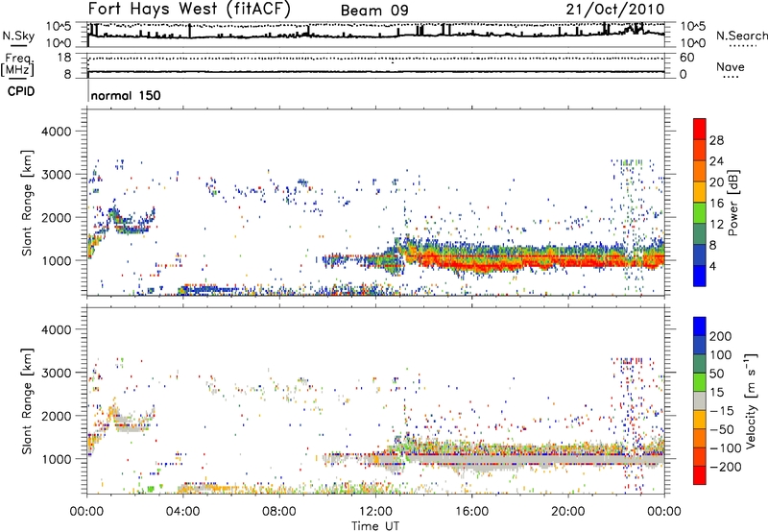Click the '04:00' time tick label
This screenshot has width=768, height=532.
tap(183, 512)
